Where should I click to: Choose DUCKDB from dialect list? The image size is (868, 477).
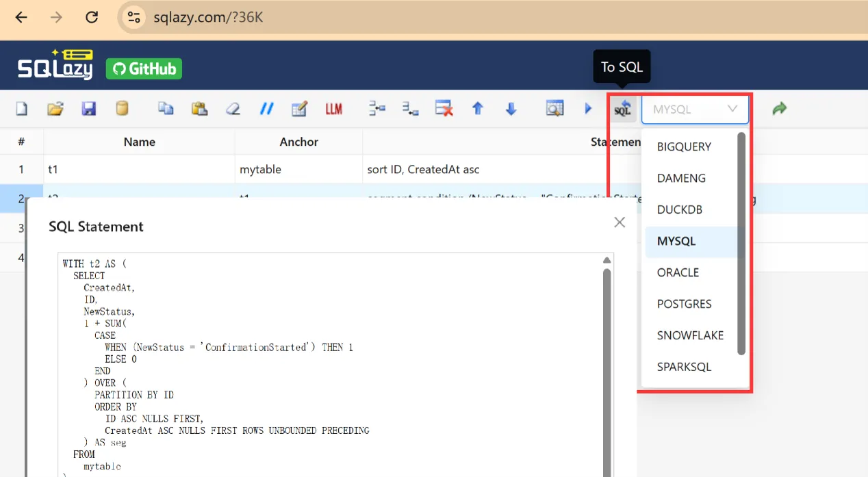point(691,209)
